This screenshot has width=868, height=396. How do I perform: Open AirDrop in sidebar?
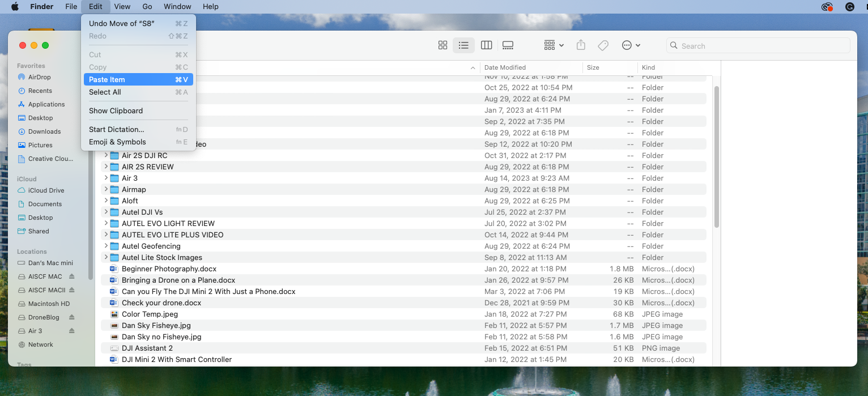pyautogui.click(x=39, y=77)
